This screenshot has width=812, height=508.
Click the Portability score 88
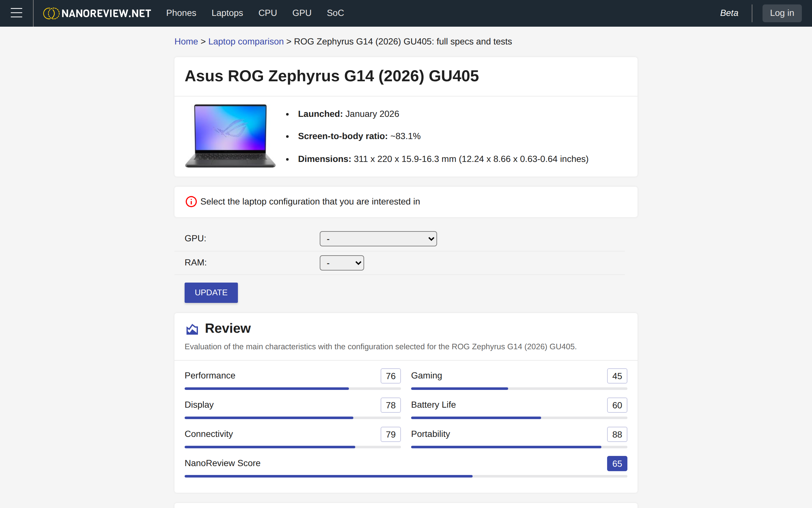617,434
